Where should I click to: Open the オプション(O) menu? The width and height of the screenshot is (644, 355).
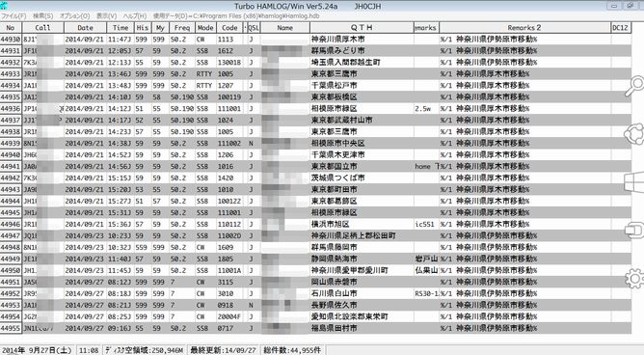[74, 16]
